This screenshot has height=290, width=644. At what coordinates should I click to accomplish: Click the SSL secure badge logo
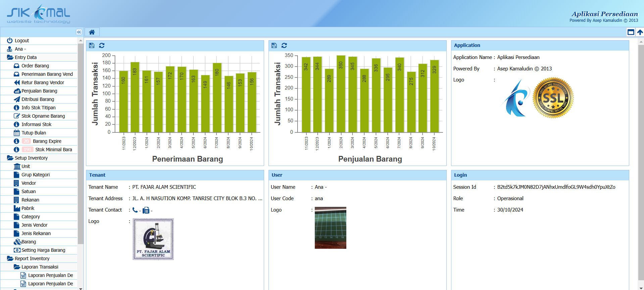click(x=553, y=98)
